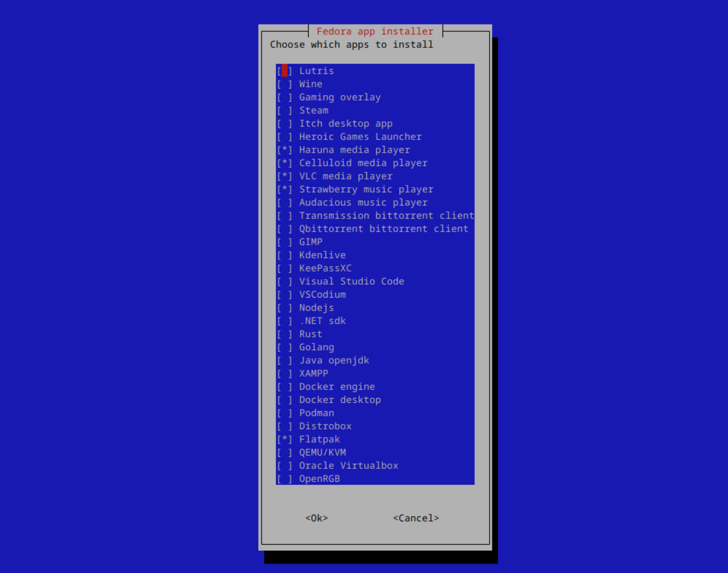Deselect Celluloid media player checkbox
Viewport: 728px width, 573px height.
(x=285, y=163)
